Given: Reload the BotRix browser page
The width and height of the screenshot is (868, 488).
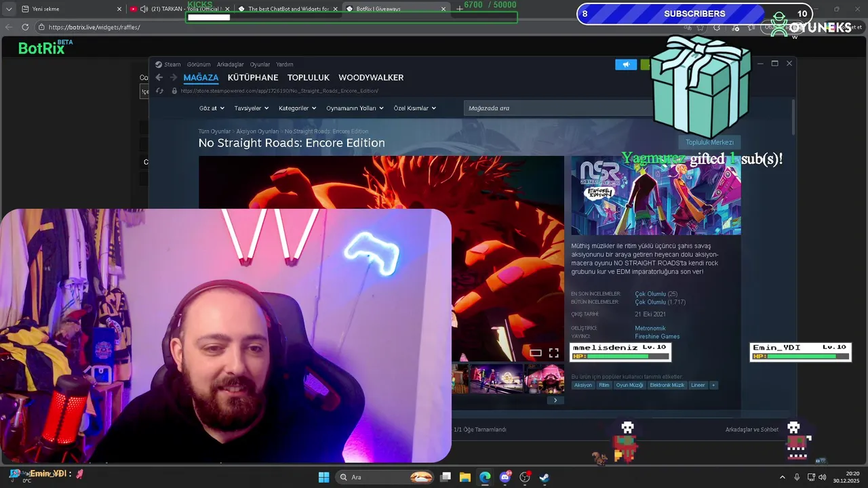Looking at the screenshot, I should [25, 27].
